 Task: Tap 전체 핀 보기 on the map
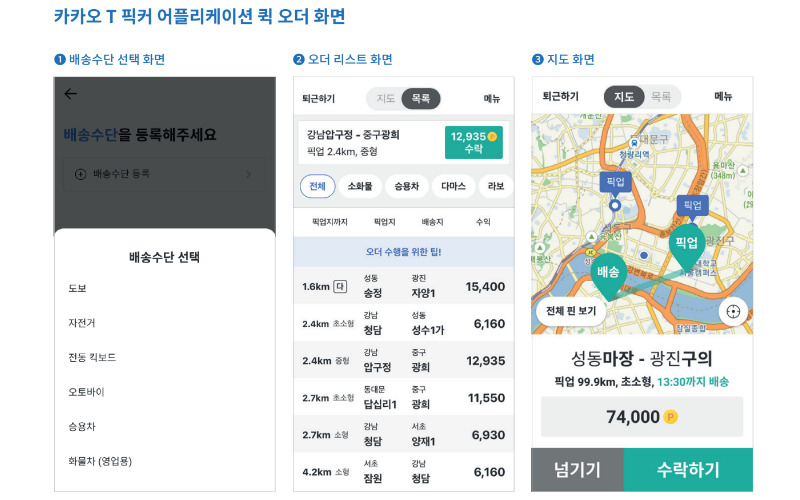click(x=571, y=311)
